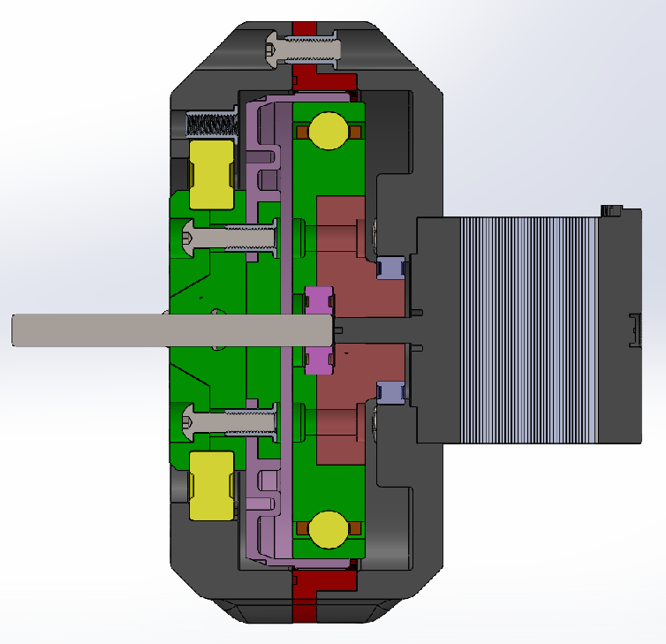The width and height of the screenshot is (666, 644).
Task: Click the threaded set screw at upper left
Action: pyautogui.click(x=212, y=125)
